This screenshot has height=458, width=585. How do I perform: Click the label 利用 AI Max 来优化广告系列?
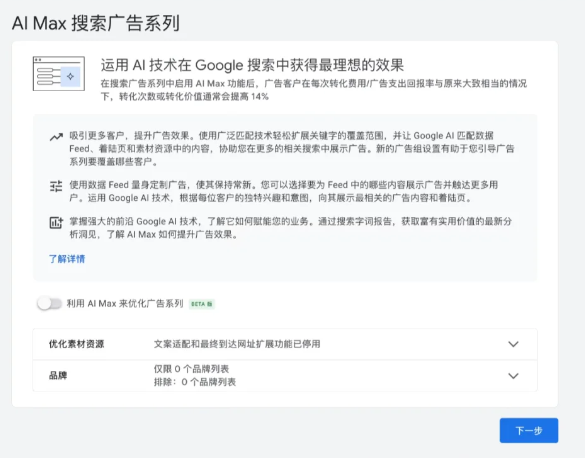(125, 304)
